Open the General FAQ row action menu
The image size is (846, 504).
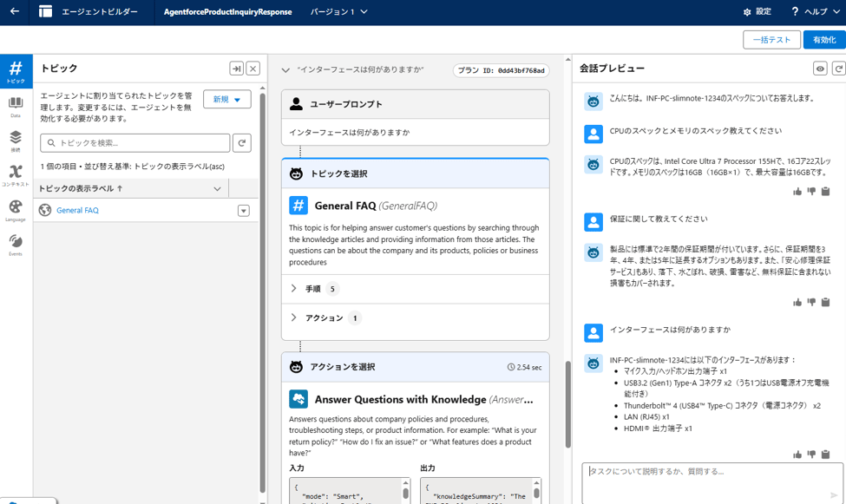click(x=244, y=211)
